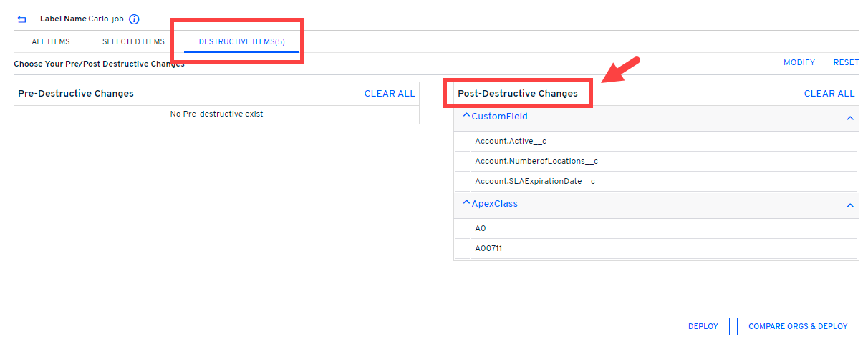
Task: Click the back arrow icon
Action: tap(21, 19)
